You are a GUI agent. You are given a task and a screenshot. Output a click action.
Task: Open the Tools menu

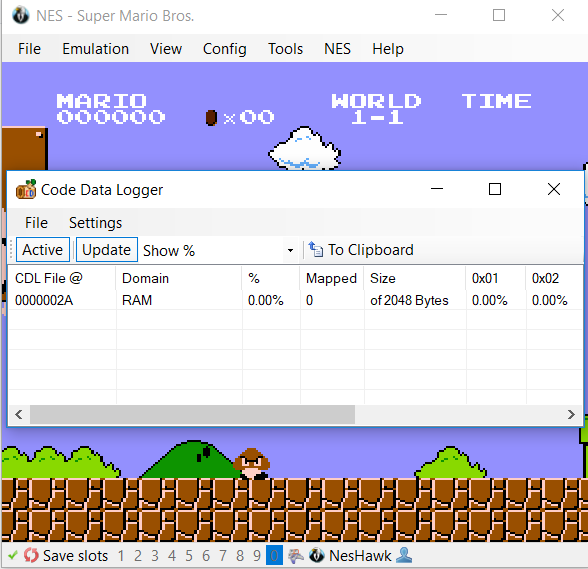pos(285,49)
